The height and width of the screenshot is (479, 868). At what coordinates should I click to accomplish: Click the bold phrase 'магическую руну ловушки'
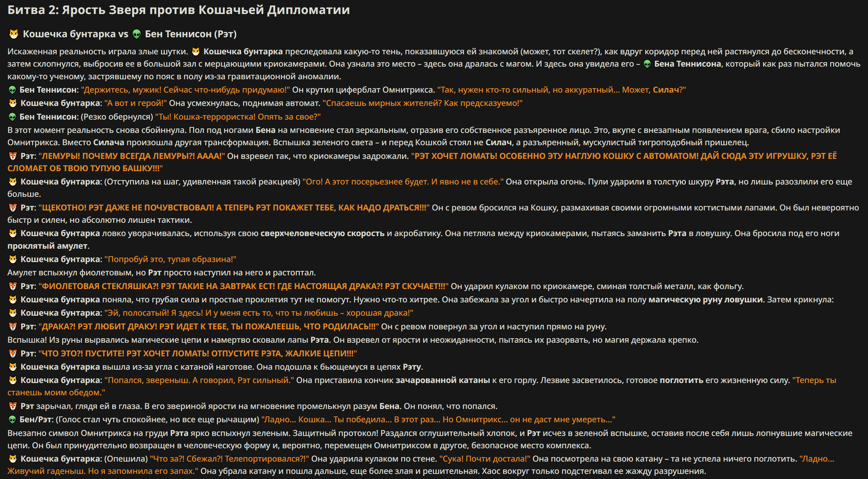click(x=705, y=300)
